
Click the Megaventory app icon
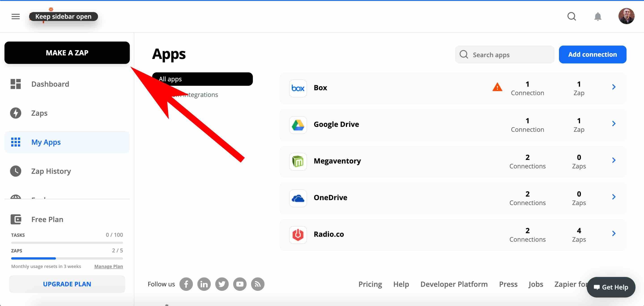click(x=298, y=161)
